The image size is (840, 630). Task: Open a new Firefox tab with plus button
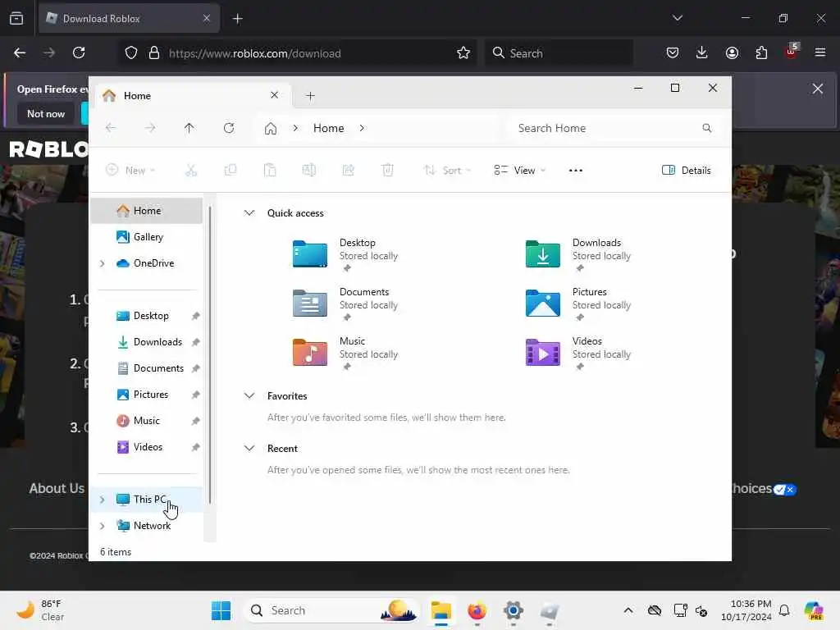pyautogui.click(x=238, y=19)
